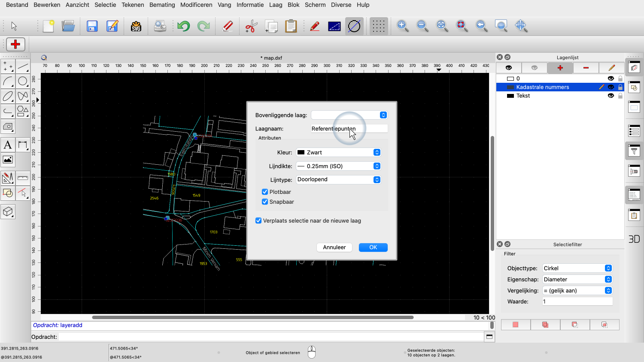644x362 pixels.
Task: Uncheck the Snapbaar checkbox
Action: (x=265, y=202)
